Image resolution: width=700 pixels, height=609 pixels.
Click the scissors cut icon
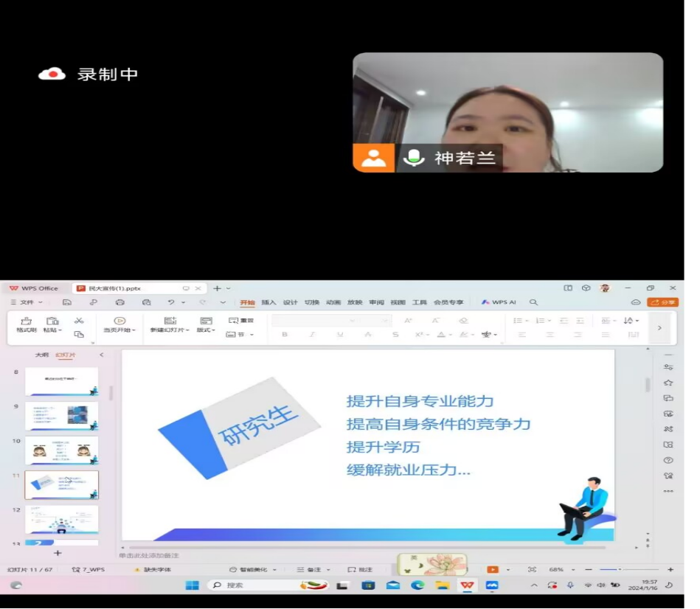(x=79, y=320)
